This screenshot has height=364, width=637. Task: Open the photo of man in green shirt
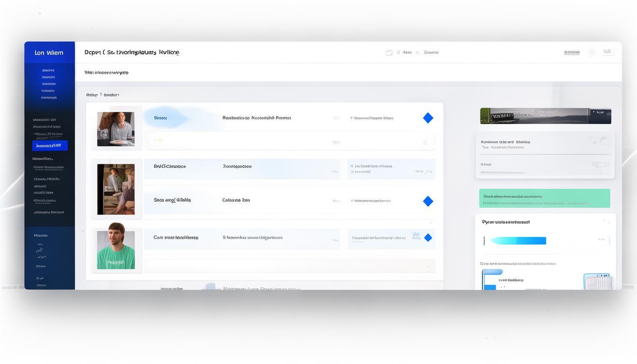point(116,249)
